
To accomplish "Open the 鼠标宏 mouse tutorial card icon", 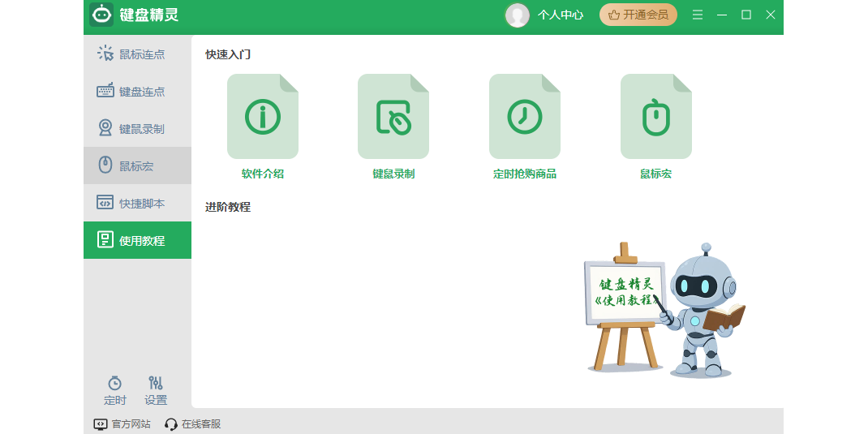I will (655, 117).
